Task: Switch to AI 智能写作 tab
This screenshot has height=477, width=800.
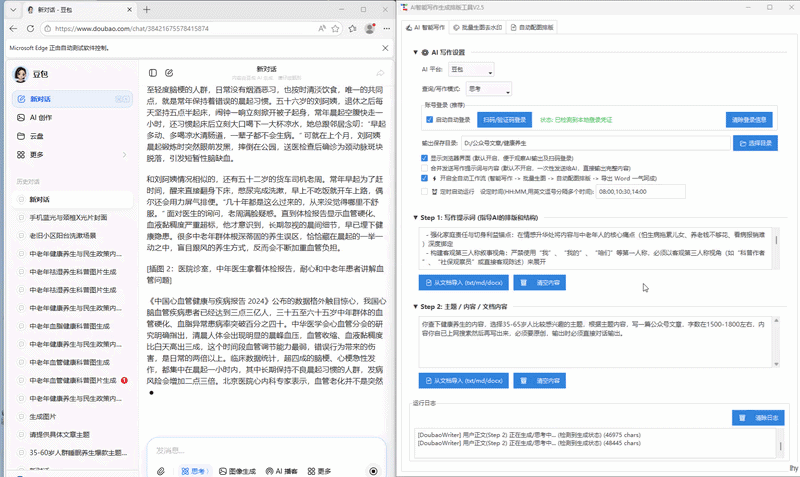Action: click(x=426, y=28)
